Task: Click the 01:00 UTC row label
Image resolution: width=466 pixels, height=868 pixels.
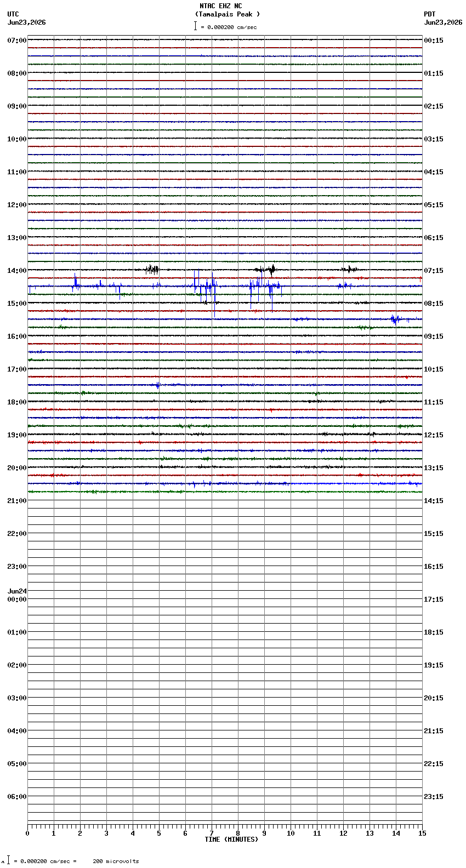Action: point(17,632)
